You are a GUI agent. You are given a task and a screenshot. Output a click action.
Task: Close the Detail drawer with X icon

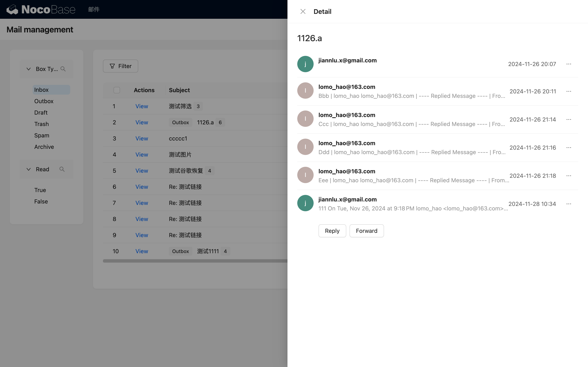click(303, 11)
